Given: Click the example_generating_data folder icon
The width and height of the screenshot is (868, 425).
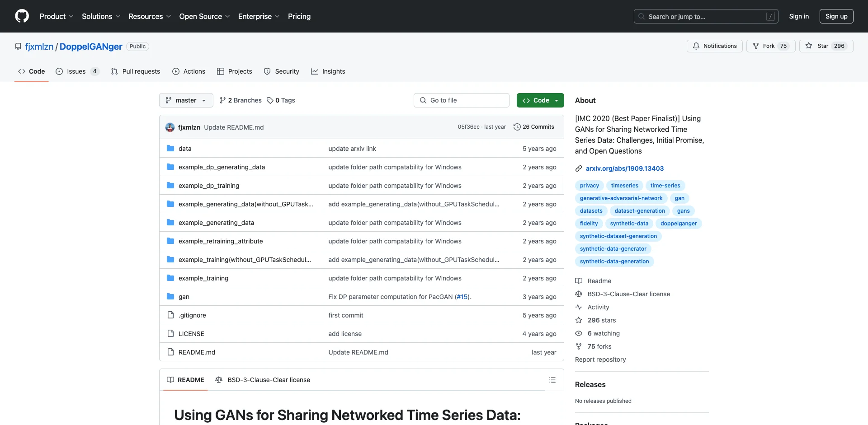Looking at the screenshot, I should [170, 222].
